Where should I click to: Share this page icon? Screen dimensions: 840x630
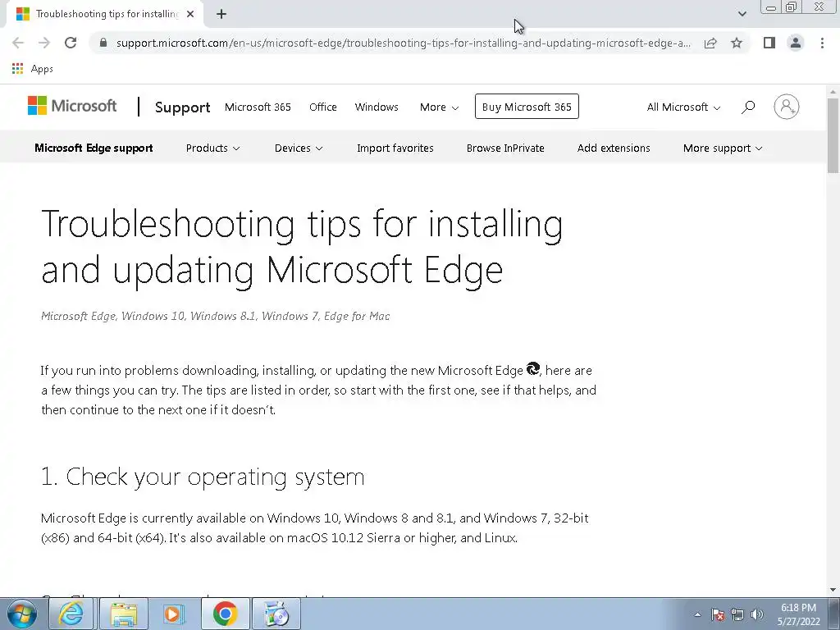[x=710, y=43]
